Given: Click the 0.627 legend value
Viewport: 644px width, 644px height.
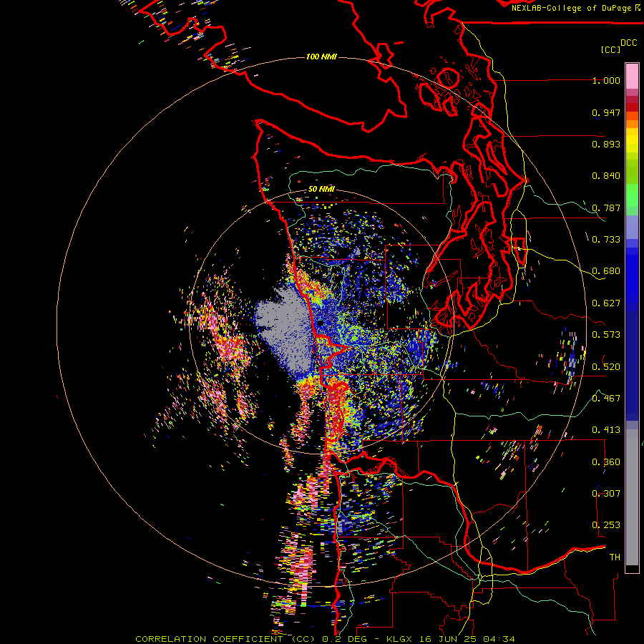Looking at the screenshot, I should tap(606, 303).
